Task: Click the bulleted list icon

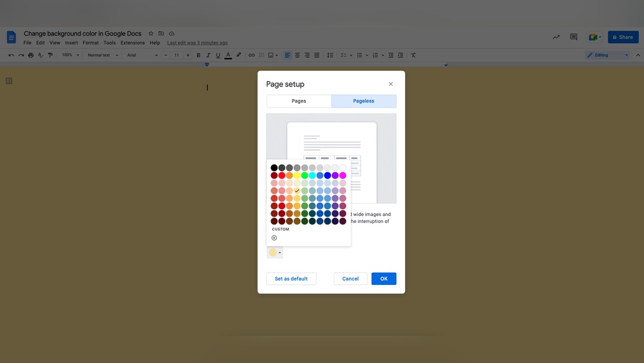Action: 359,55
